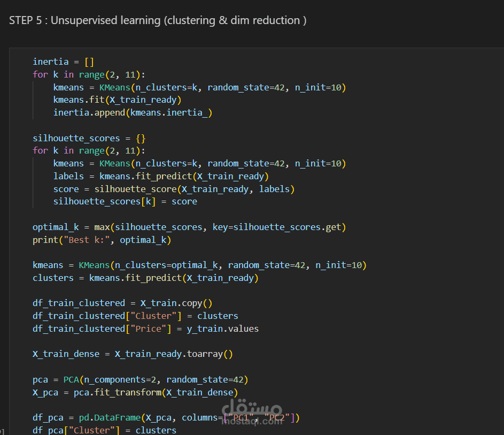Click the line "inertia = []"
This screenshot has width=504, height=435.
tap(63, 62)
